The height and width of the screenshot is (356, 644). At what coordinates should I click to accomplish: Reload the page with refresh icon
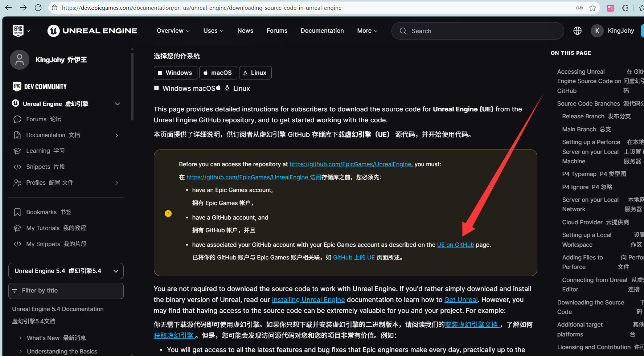point(38,8)
